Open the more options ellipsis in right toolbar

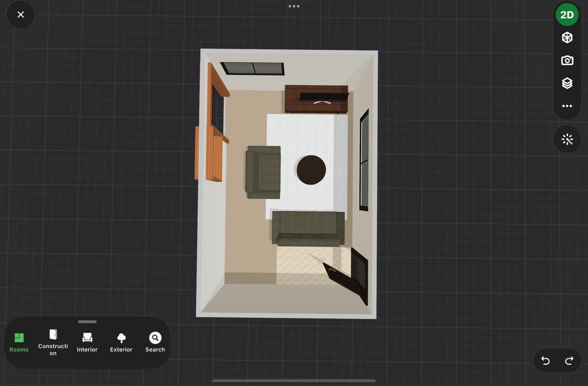567,106
